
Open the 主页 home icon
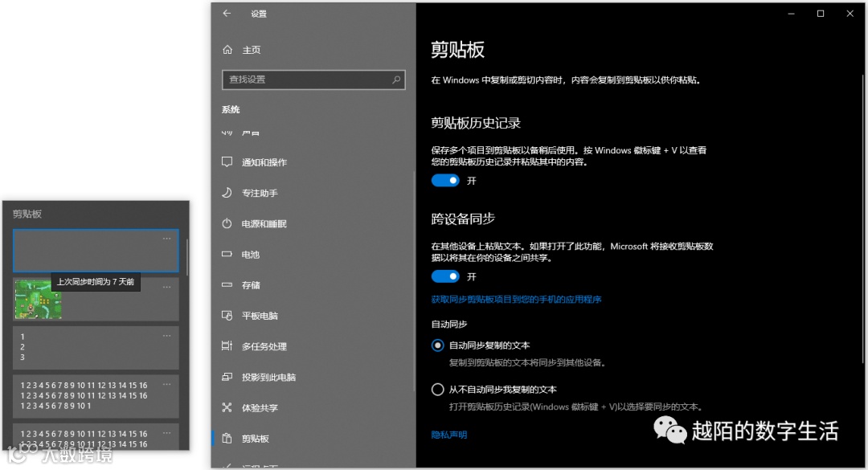click(x=227, y=50)
